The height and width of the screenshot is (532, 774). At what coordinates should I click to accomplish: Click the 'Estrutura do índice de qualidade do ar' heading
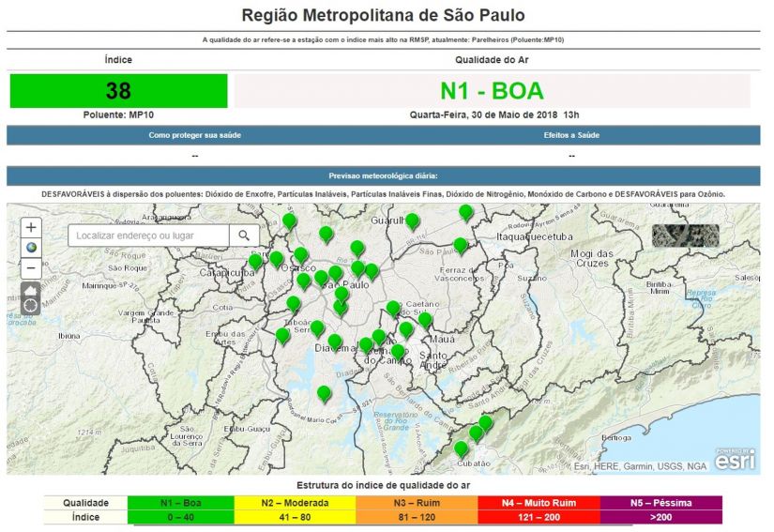(x=383, y=485)
